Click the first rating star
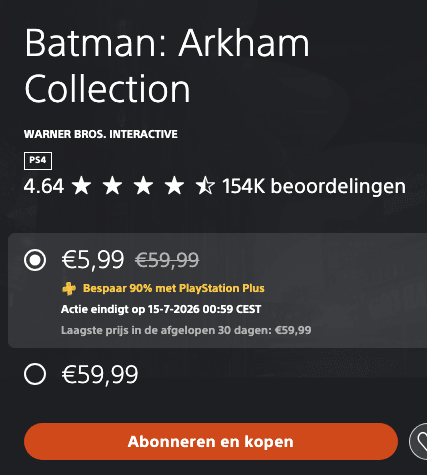Viewport: 427px width, 475px height. click(x=82, y=186)
